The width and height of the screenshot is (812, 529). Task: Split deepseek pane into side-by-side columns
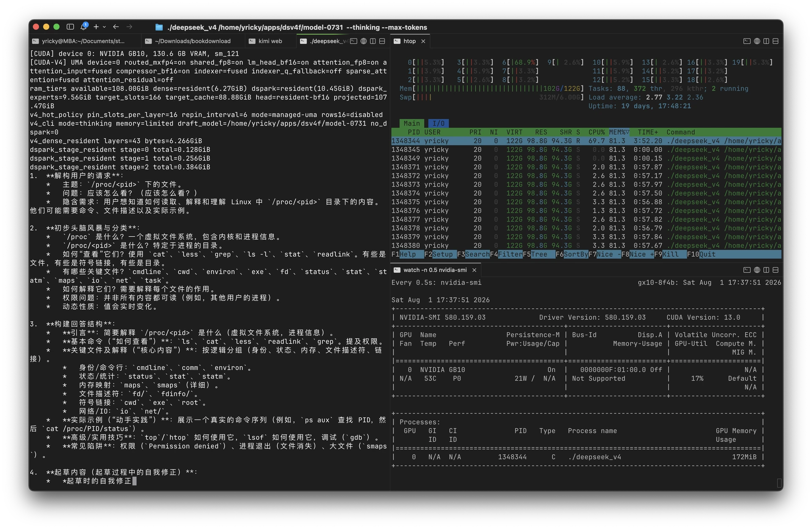tap(373, 41)
